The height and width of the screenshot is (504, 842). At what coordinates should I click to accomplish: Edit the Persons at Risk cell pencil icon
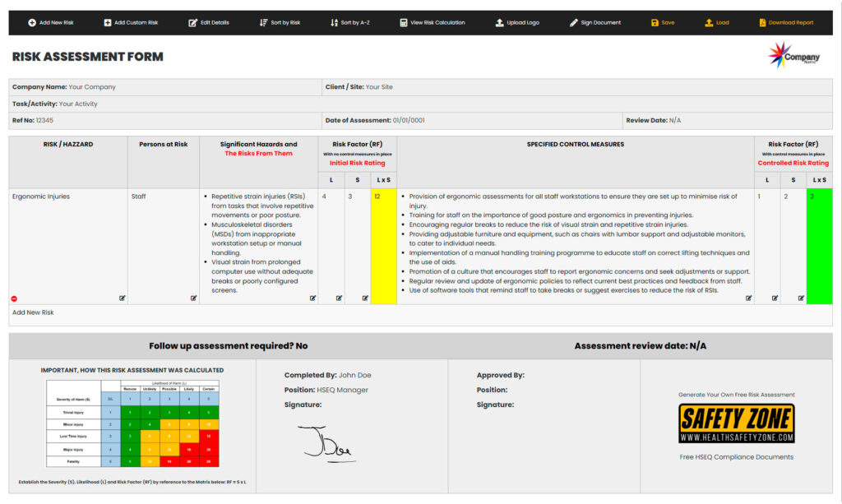click(x=192, y=298)
